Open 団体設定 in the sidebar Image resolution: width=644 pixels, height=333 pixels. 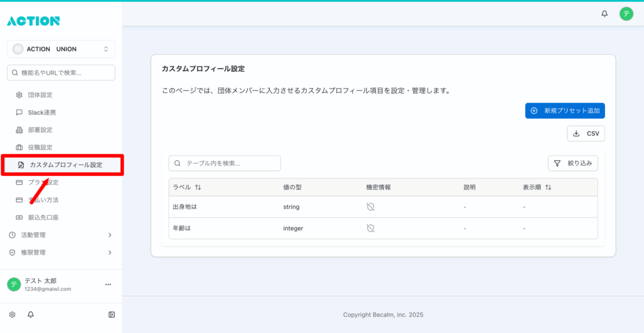coord(40,95)
